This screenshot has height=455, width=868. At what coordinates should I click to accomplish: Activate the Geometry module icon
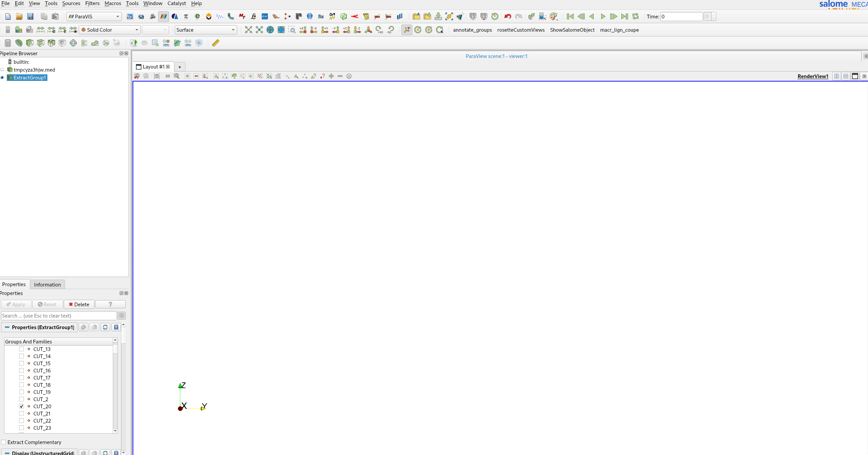click(x=141, y=16)
